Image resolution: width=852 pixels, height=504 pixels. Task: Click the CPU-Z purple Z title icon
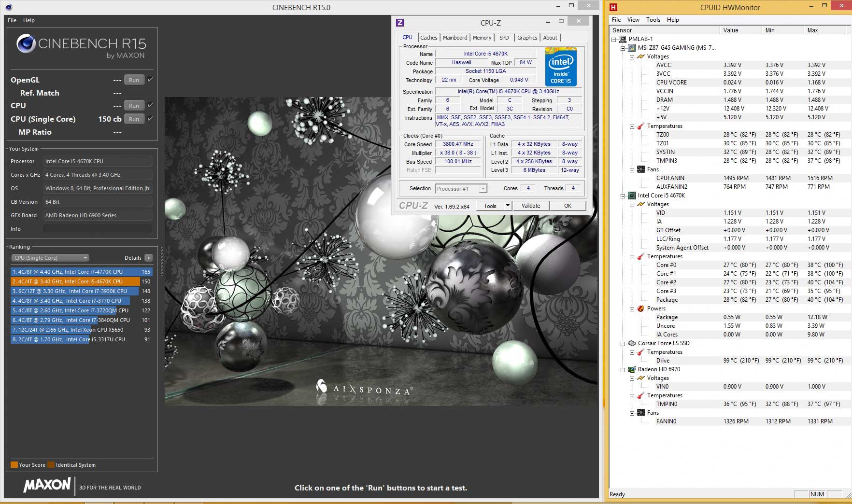click(400, 23)
